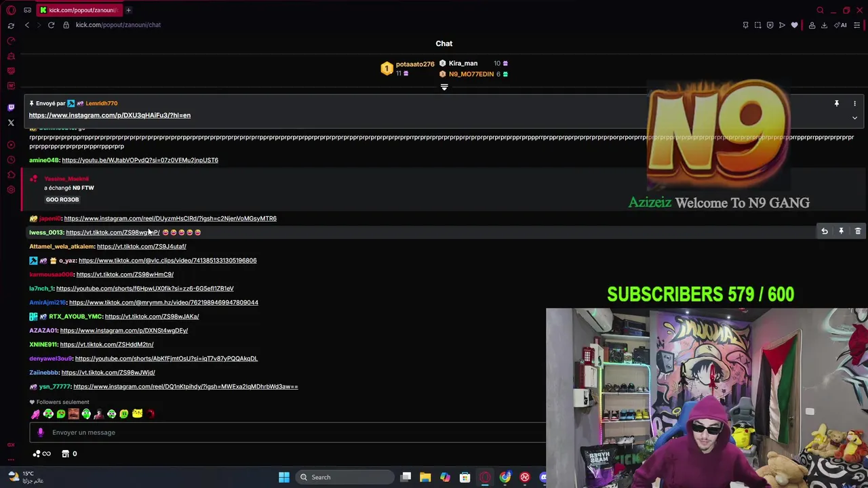Open the pinned Instagram DXU3qHAiFu3 link
868x488 pixels.
110,115
